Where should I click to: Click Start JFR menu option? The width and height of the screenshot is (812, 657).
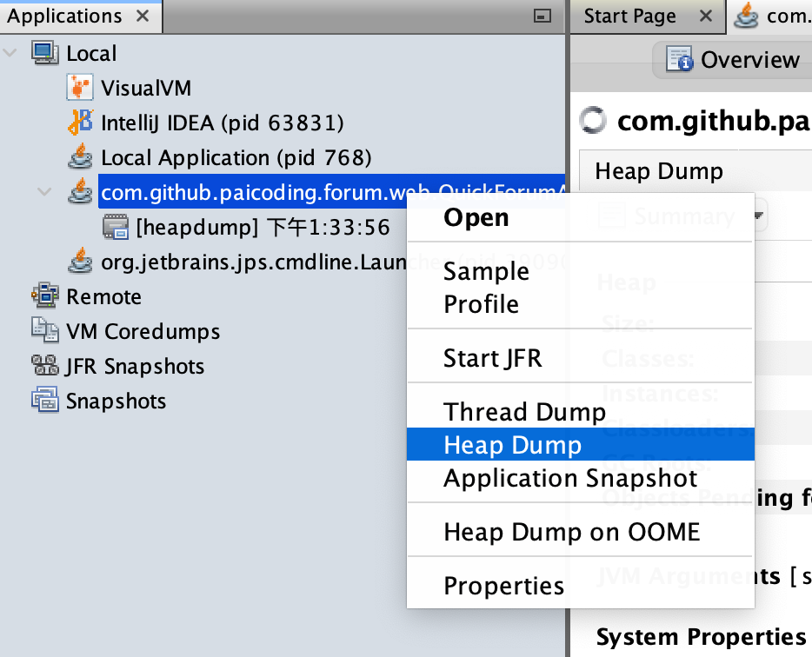(x=492, y=358)
